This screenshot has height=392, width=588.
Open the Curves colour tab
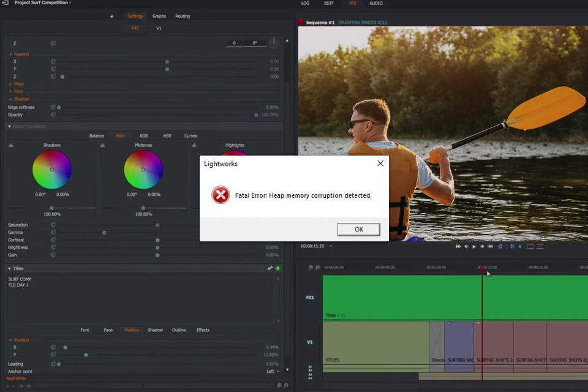pos(190,136)
